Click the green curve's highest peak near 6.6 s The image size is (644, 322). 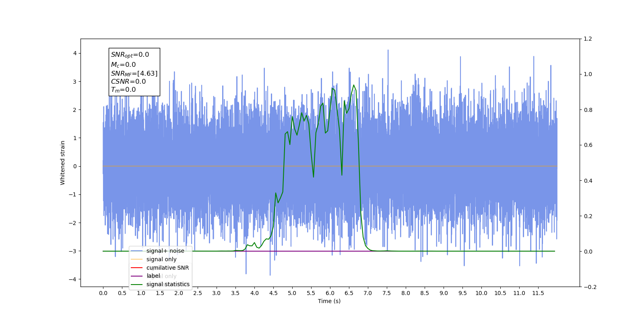coord(354,85)
